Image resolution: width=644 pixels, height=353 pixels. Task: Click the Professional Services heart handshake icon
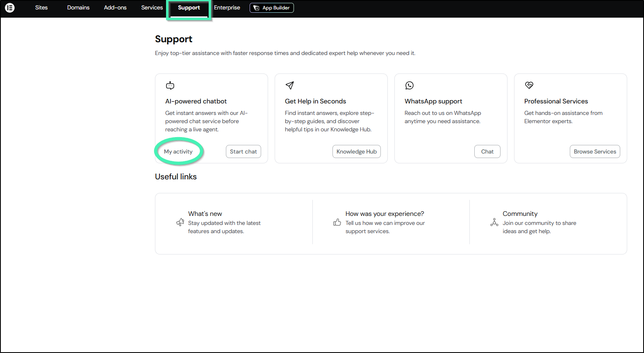[529, 85]
